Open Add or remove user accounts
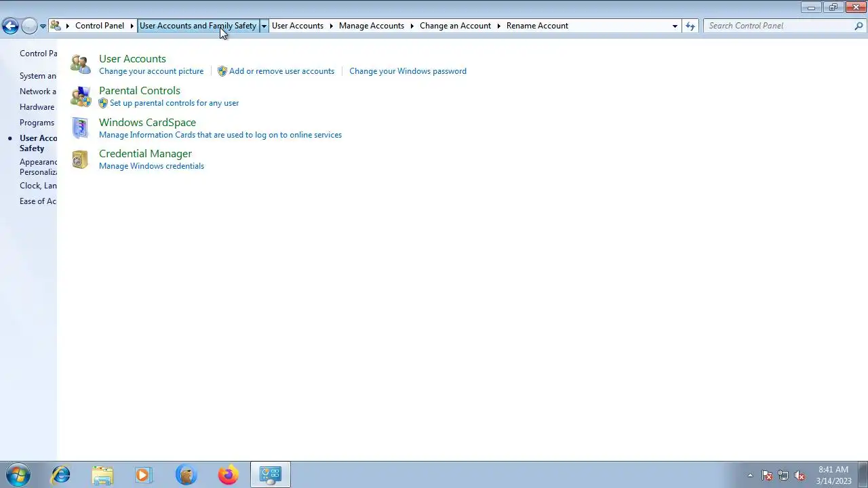Screen dimensions: 868x488 tap(281, 71)
